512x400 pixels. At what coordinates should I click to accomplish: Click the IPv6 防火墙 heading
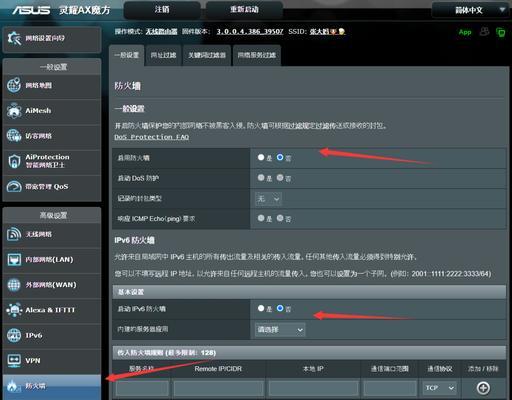click(134, 240)
